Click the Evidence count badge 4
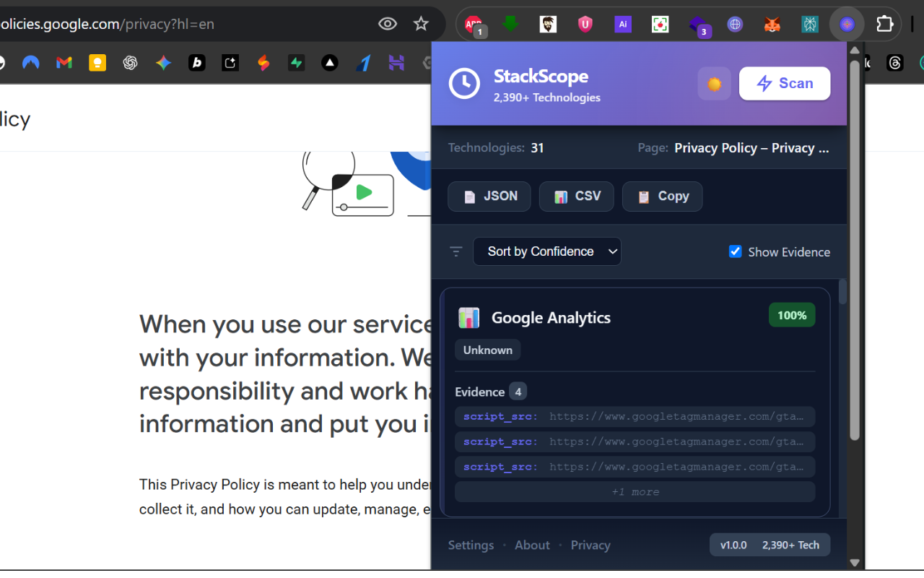Viewport: 924px width, 578px height. click(x=518, y=392)
